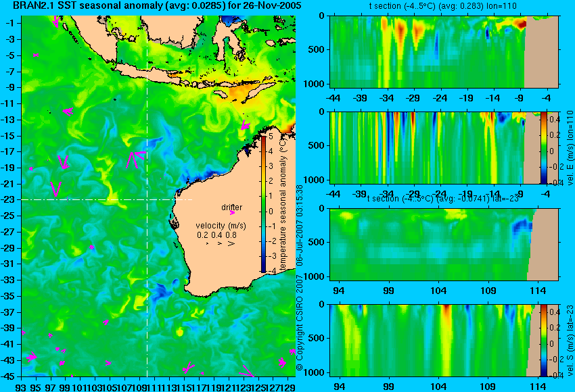Click the '0.2 0.4 0.8' velocity scale values

tap(216, 235)
